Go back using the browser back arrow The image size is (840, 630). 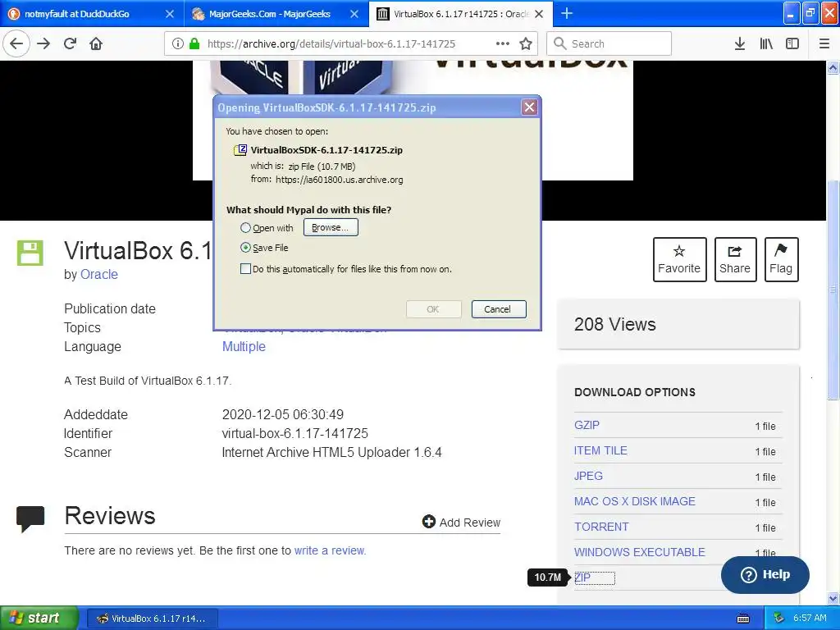[16, 43]
